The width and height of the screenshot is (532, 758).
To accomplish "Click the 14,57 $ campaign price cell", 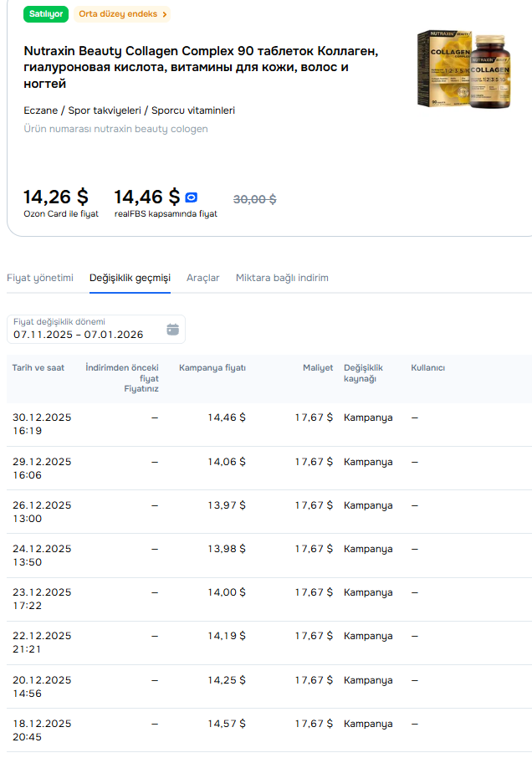I will coord(227,725).
